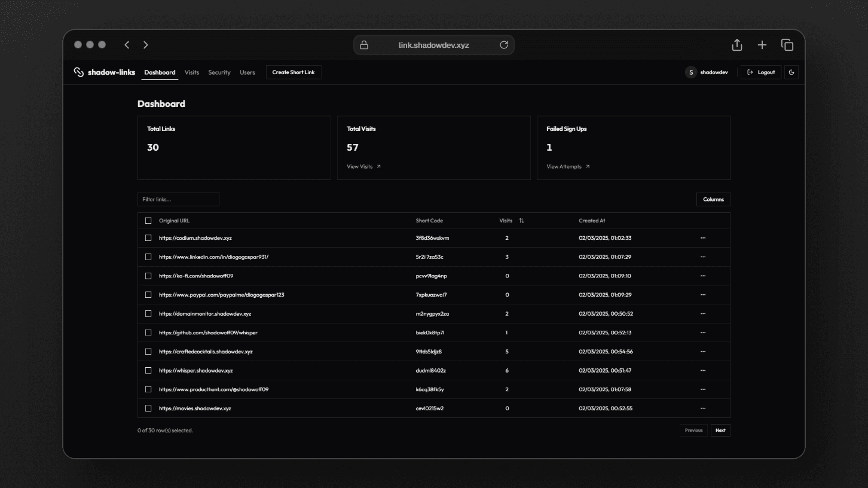Sort by Visits using the sort arrows icon
This screenshot has width=868, height=488.
[x=521, y=221]
